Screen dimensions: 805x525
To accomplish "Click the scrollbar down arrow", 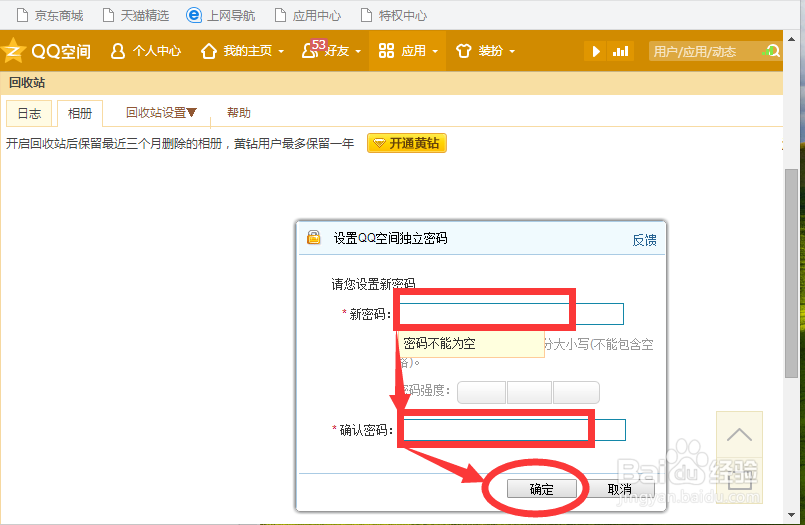I will pyautogui.click(x=791, y=515).
